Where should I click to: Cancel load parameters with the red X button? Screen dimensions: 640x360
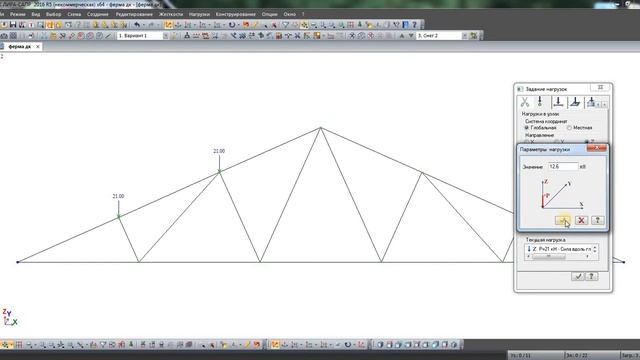coord(581,220)
